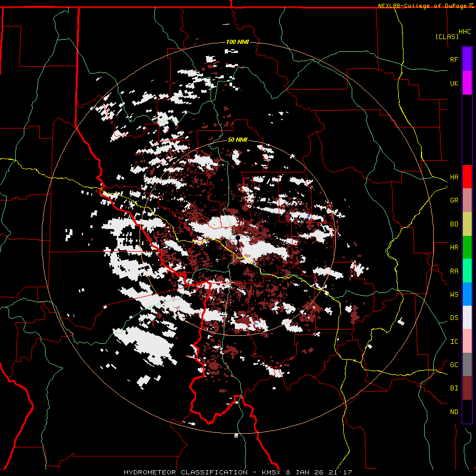The height and width of the screenshot is (476, 476).
Task: Click the ND legend label
Action: tap(454, 412)
